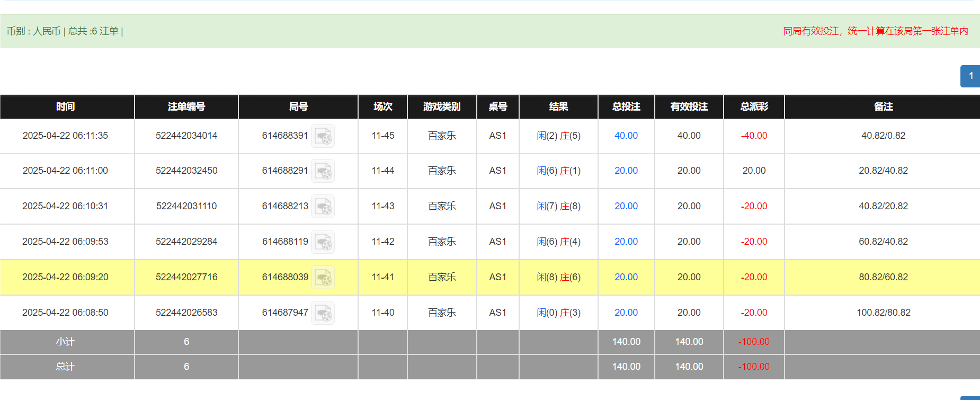980x400 pixels.
Task: Click total bet 20.00 for session 11-44
Action: coord(626,171)
